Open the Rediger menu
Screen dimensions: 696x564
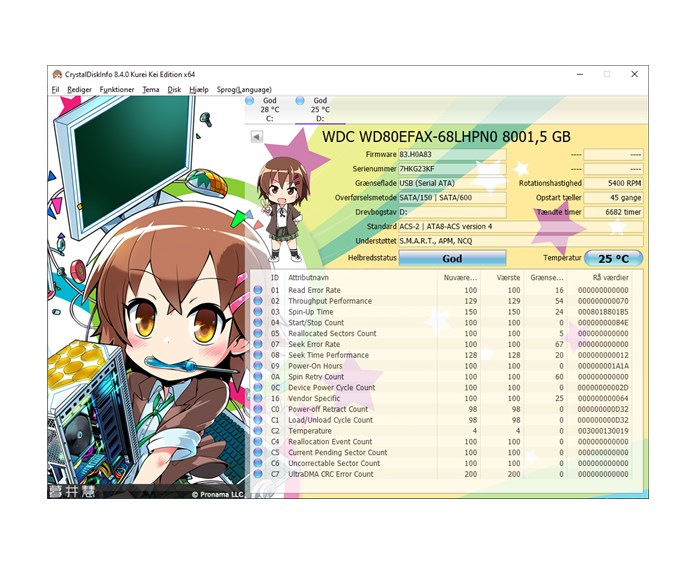[x=79, y=90]
